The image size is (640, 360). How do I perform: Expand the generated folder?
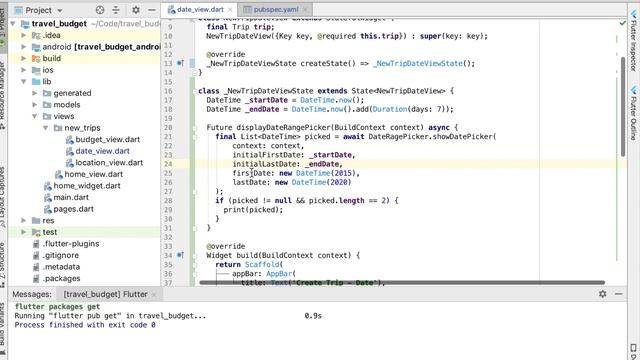[x=35, y=93]
